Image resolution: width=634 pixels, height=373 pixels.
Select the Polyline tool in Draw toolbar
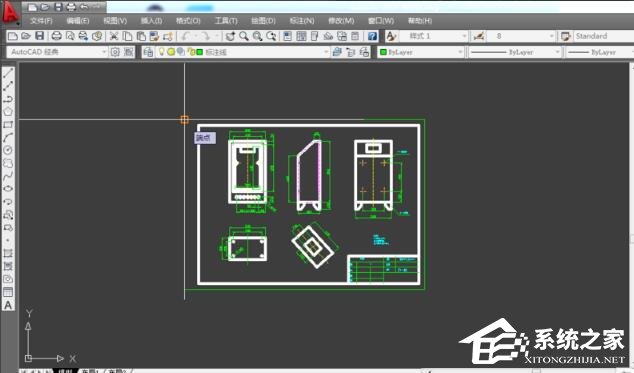pyautogui.click(x=8, y=99)
